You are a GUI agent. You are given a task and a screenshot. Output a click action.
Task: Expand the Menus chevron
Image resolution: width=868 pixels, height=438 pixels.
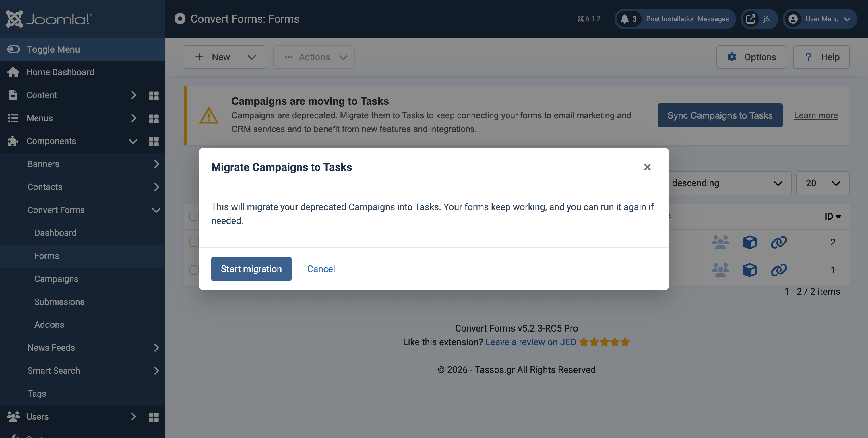click(133, 118)
